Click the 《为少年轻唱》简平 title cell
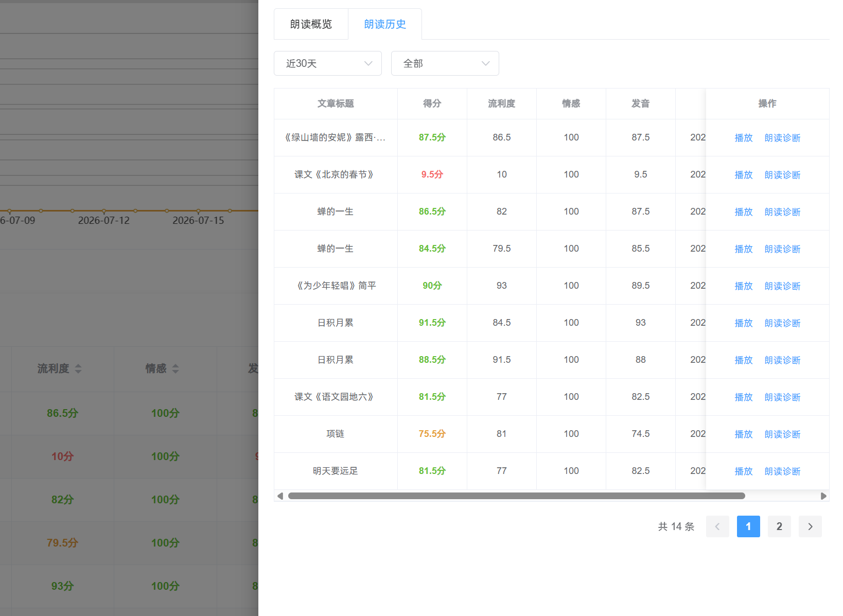The image size is (843, 616). (x=336, y=286)
